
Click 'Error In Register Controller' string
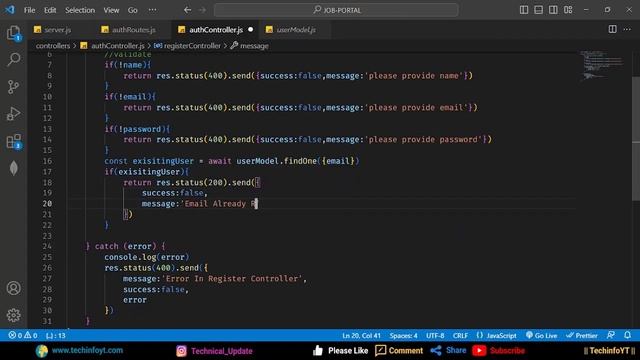coord(232,278)
